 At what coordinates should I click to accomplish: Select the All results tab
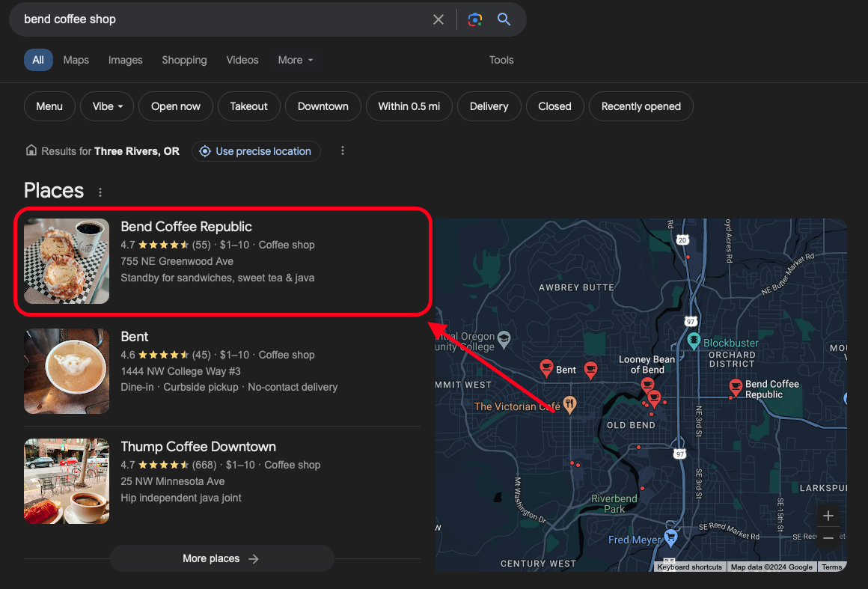38,60
